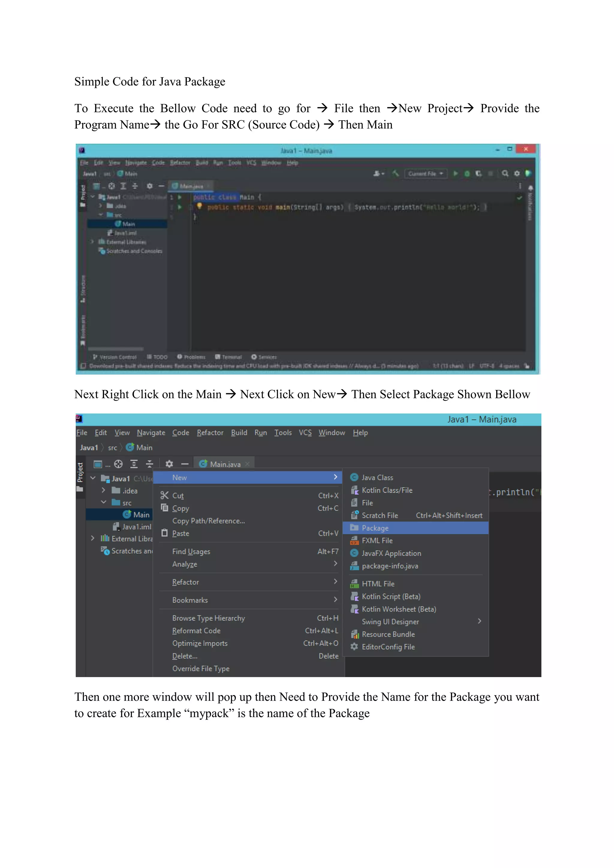This screenshot has height=868, width=614.
Task: Click project panel gear icon in context-menu screenshot
Action: coord(169,464)
